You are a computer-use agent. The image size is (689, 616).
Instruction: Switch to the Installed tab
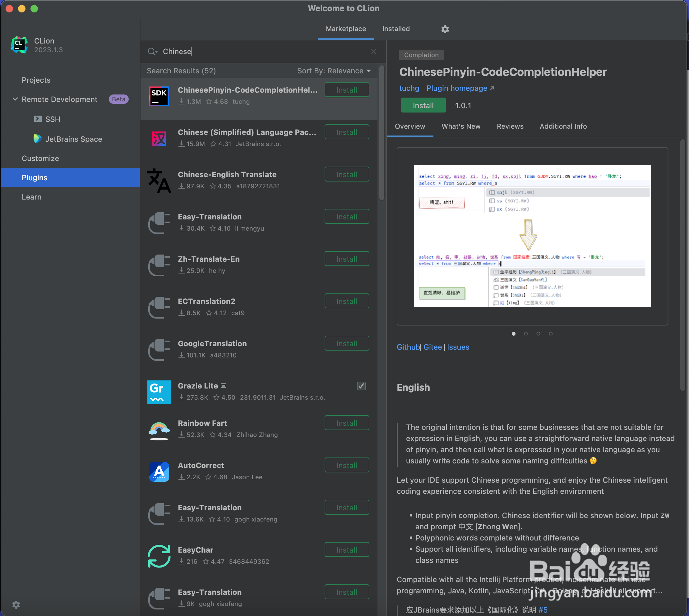click(x=396, y=29)
